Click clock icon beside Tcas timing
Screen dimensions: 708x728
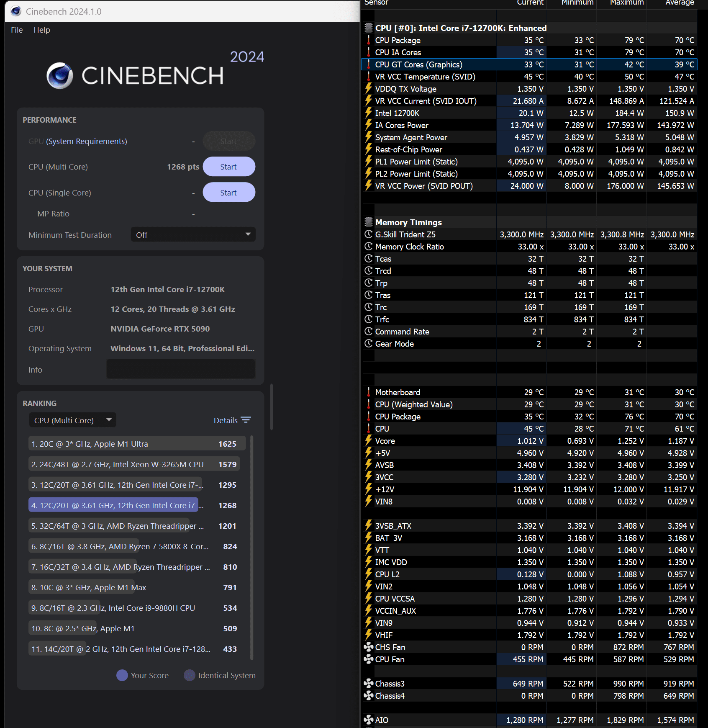click(x=368, y=259)
